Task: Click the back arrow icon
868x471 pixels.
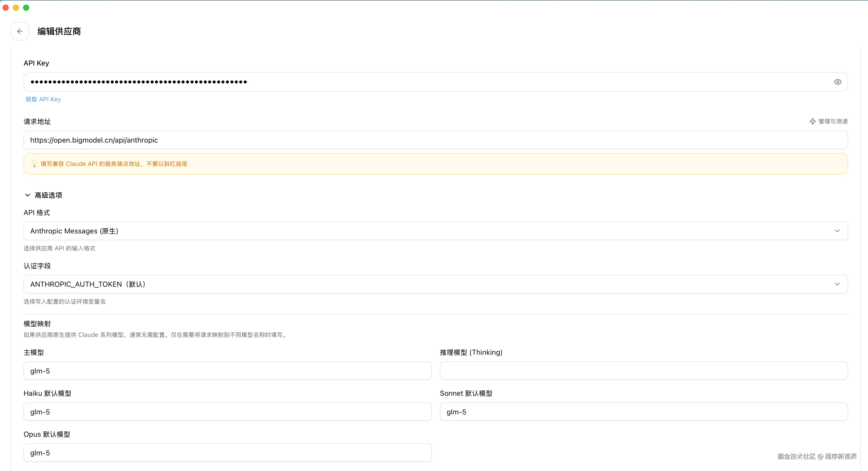Action: [20, 31]
